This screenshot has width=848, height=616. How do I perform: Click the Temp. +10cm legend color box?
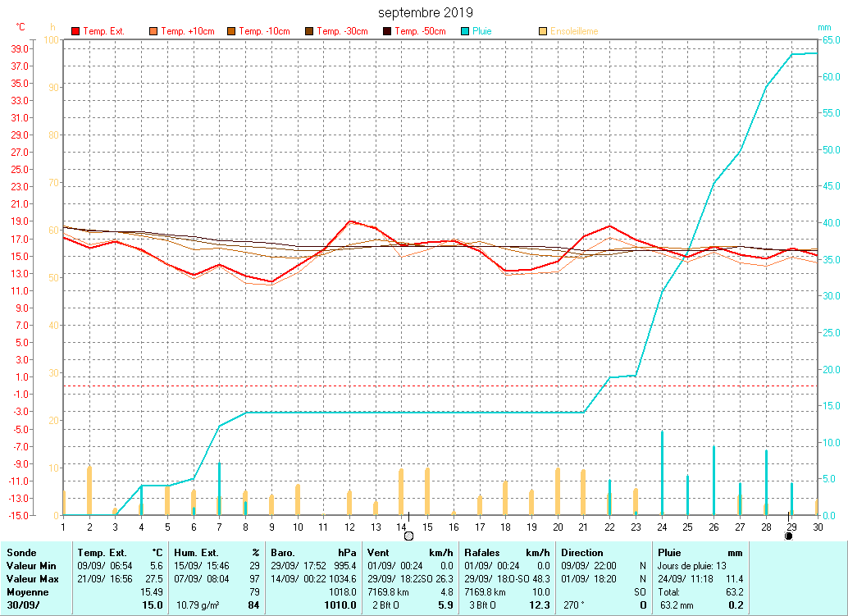point(153,31)
